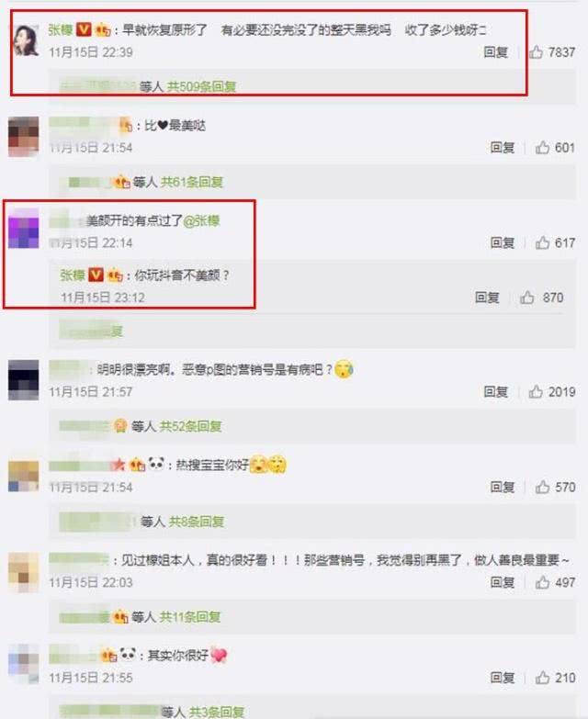Like the comment showing 617 likes
This screenshot has width=588, height=719.
pos(542,242)
